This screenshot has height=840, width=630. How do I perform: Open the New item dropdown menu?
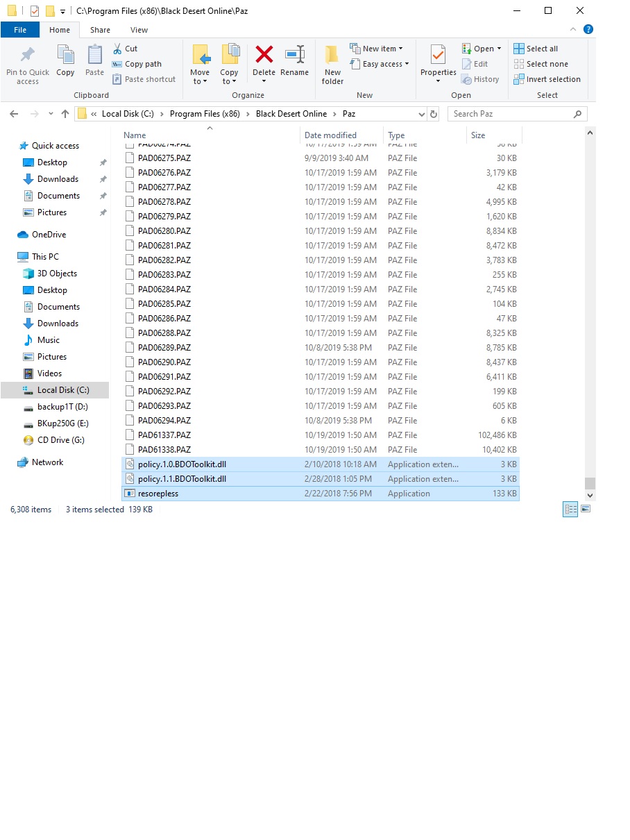point(377,49)
